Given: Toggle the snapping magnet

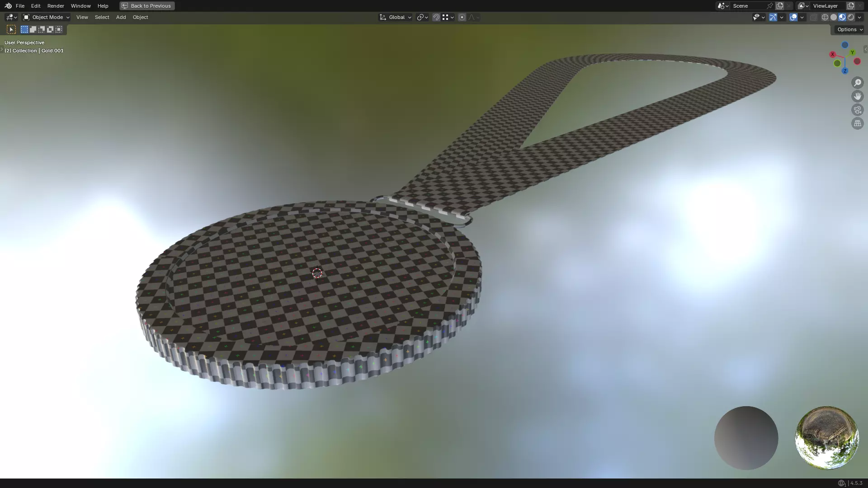Looking at the screenshot, I should [436, 17].
